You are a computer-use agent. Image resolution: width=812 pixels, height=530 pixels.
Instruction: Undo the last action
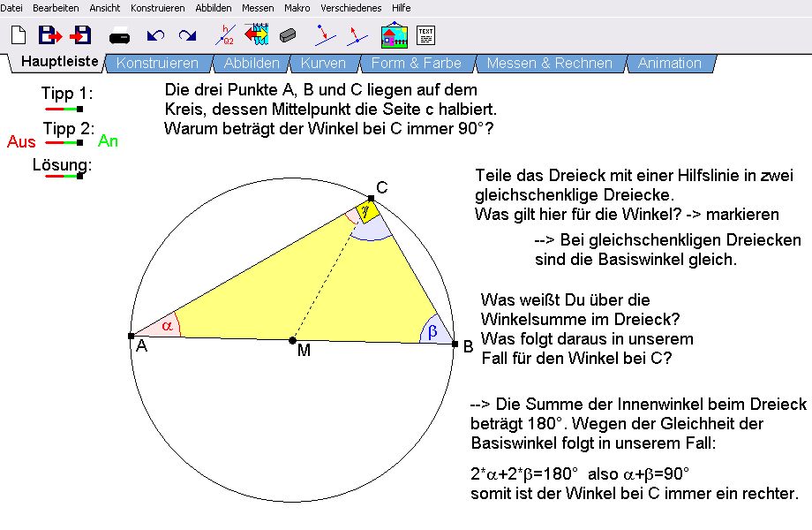[x=156, y=35]
